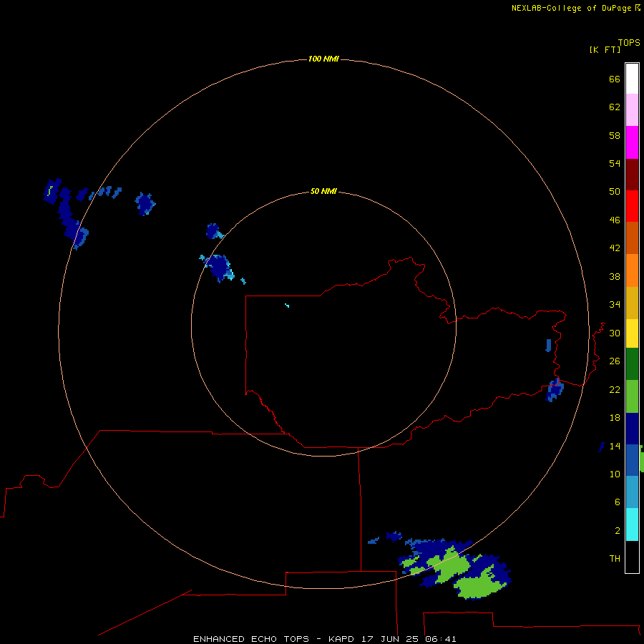
Task: Select the '2' legend value
Action: tap(618, 531)
